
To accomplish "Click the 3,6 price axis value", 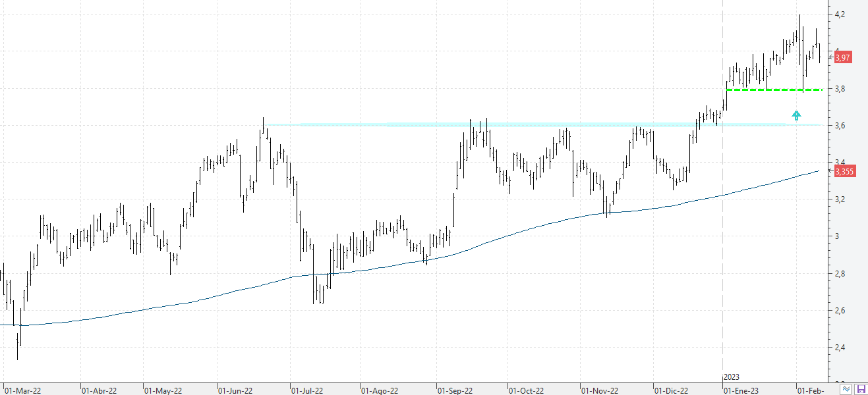I will pos(840,126).
